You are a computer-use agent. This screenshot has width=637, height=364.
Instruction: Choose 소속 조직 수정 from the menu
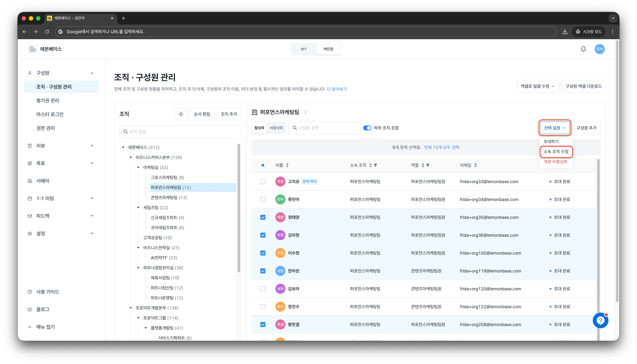tap(556, 151)
